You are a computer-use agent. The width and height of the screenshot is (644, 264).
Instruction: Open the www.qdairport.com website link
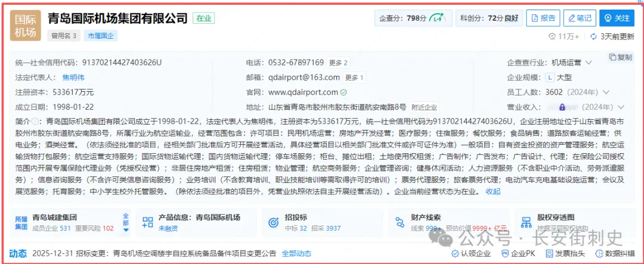[303, 92]
